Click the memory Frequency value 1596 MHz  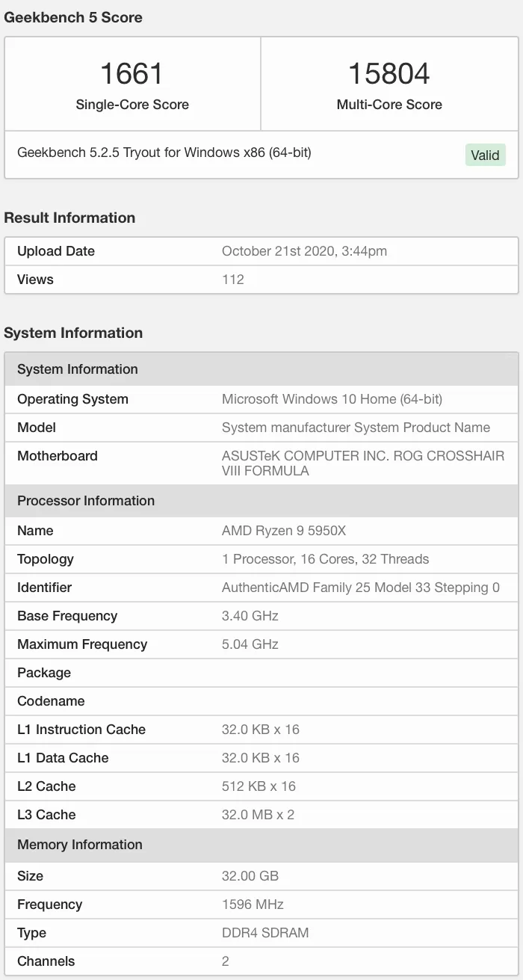[253, 905]
